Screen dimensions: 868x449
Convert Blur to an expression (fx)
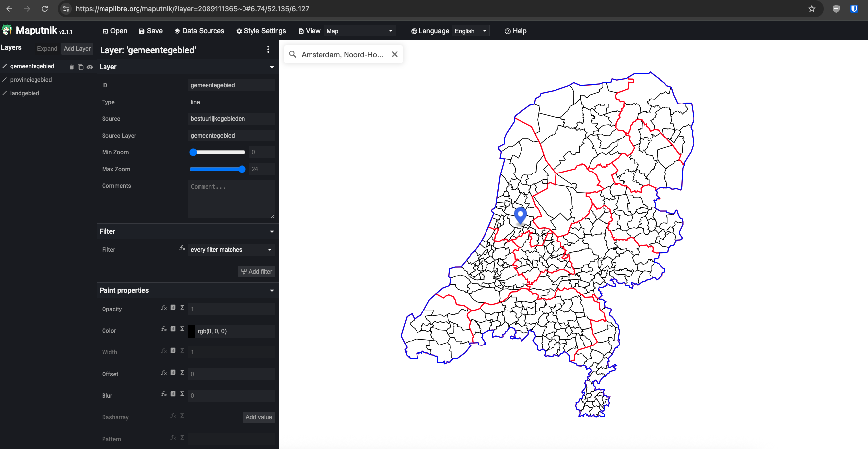[164, 394]
